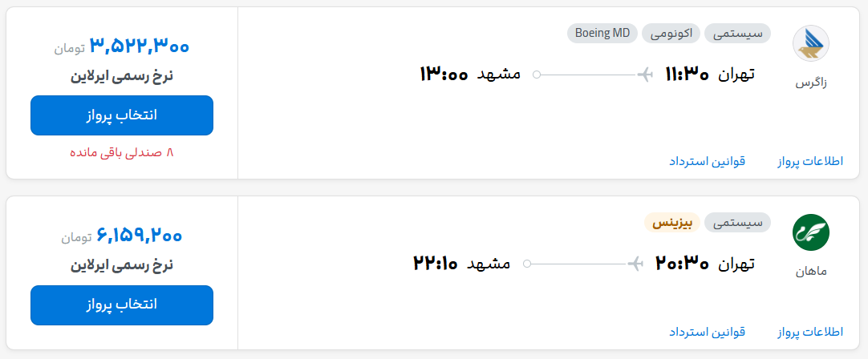Viewport: 868px width, 359px height.
Task: Open refund rules for Mahan flight
Action: coord(708,332)
